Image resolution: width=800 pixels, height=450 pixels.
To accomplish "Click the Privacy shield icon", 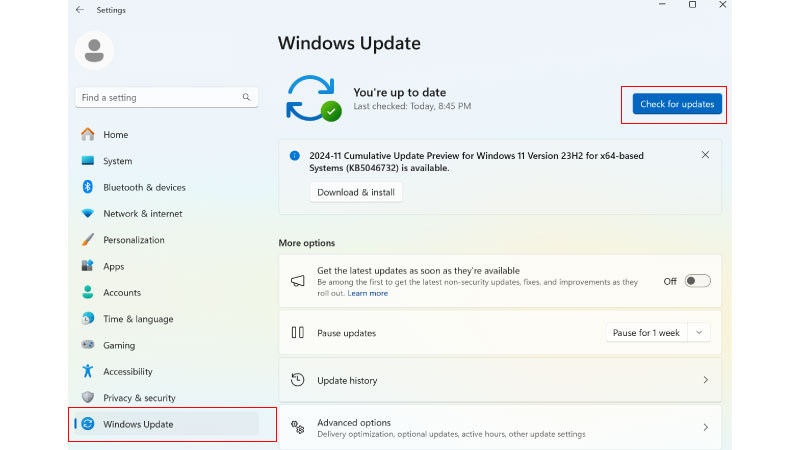I will point(88,397).
